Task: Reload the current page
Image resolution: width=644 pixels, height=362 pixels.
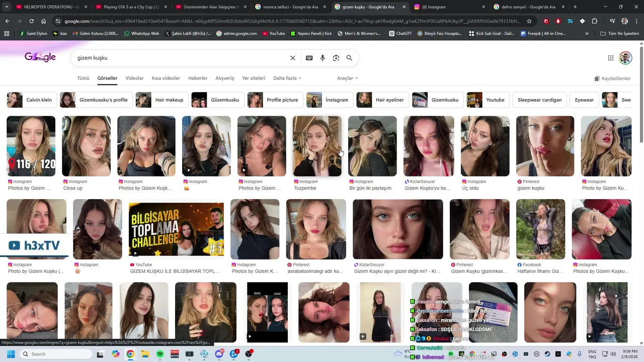Action: click(x=31, y=21)
